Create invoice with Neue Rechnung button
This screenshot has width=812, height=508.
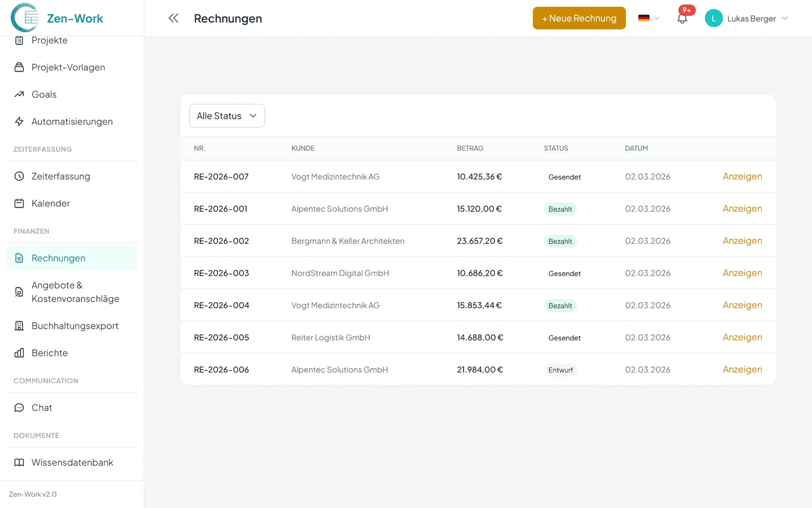pyautogui.click(x=579, y=18)
